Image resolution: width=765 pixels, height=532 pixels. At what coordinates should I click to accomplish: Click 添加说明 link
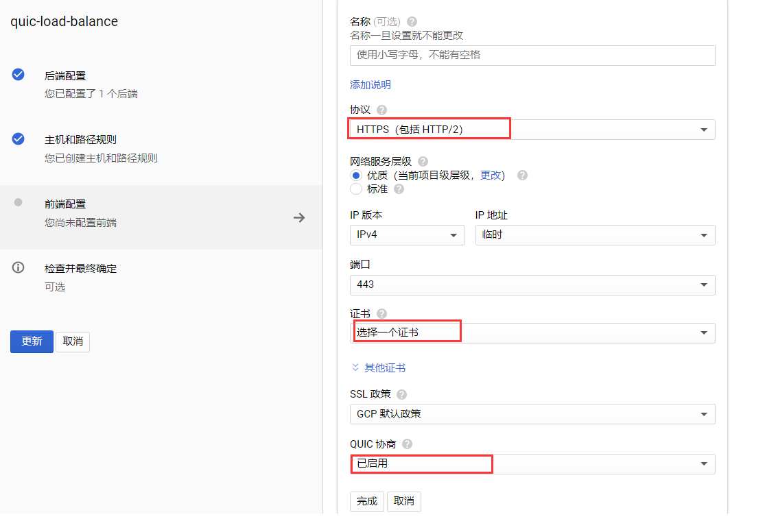(x=370, y=85)
